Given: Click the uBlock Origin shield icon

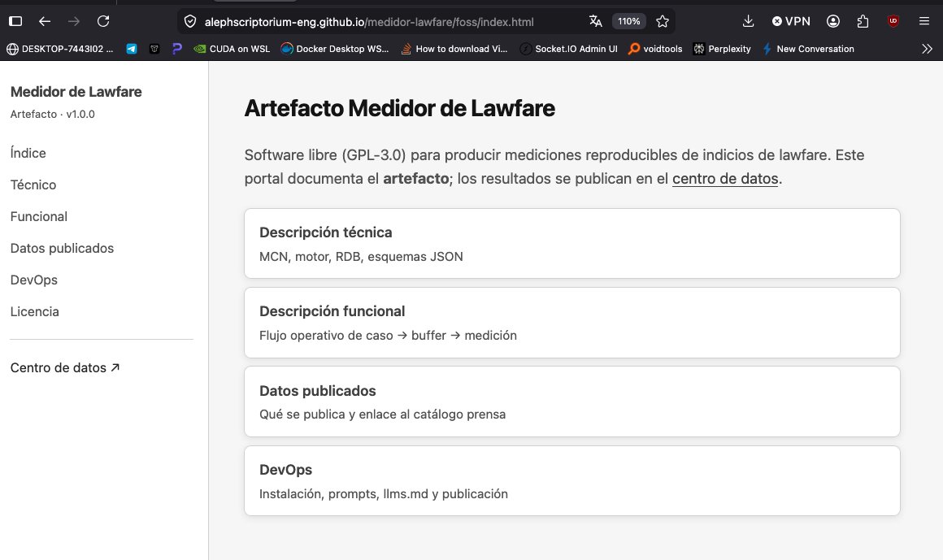Looking at the screenshot, I should click(x=893, y=21).
